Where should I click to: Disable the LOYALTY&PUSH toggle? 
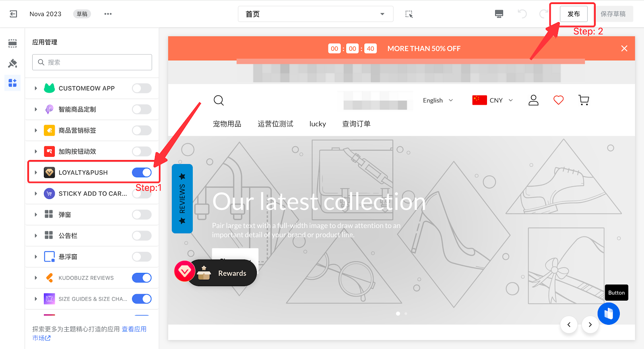coord(142,172)
